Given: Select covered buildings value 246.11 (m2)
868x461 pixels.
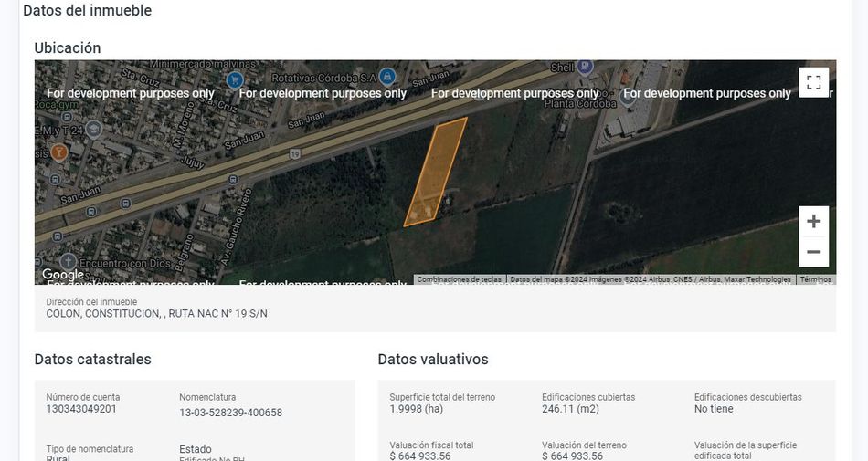Looking at the screenshot, I should (x=570, y=409).
